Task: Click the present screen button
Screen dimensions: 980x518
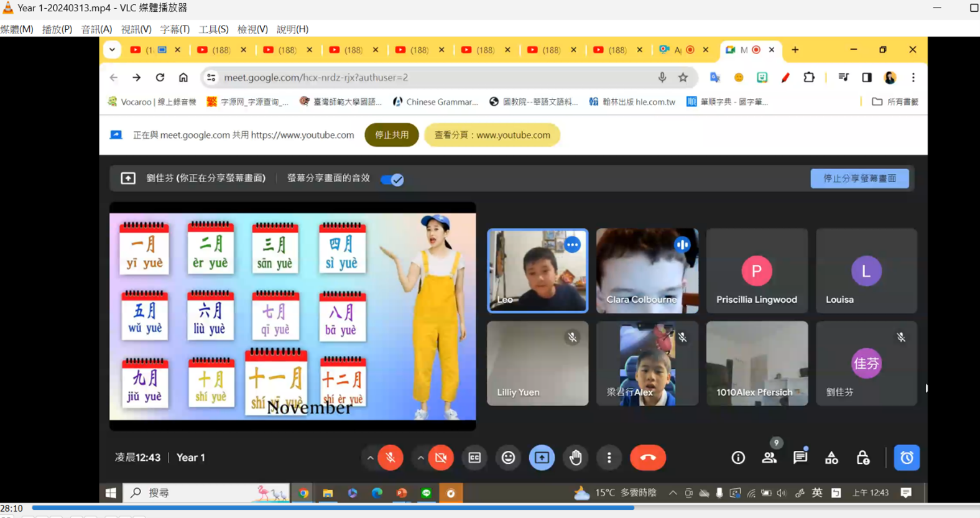Action: (542, 458)
